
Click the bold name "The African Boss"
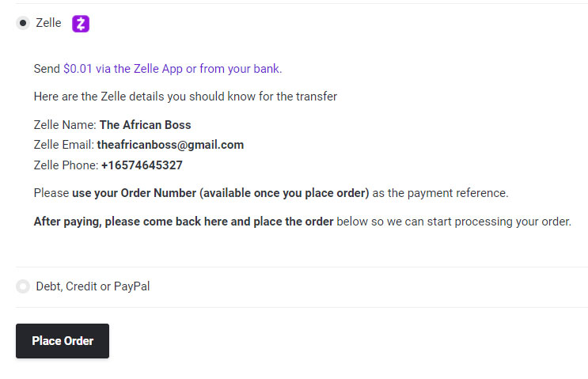pos(145,124)
